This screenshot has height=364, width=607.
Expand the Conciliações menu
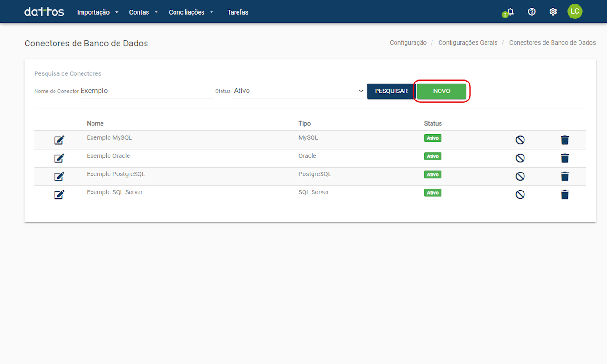pos(191,12)
